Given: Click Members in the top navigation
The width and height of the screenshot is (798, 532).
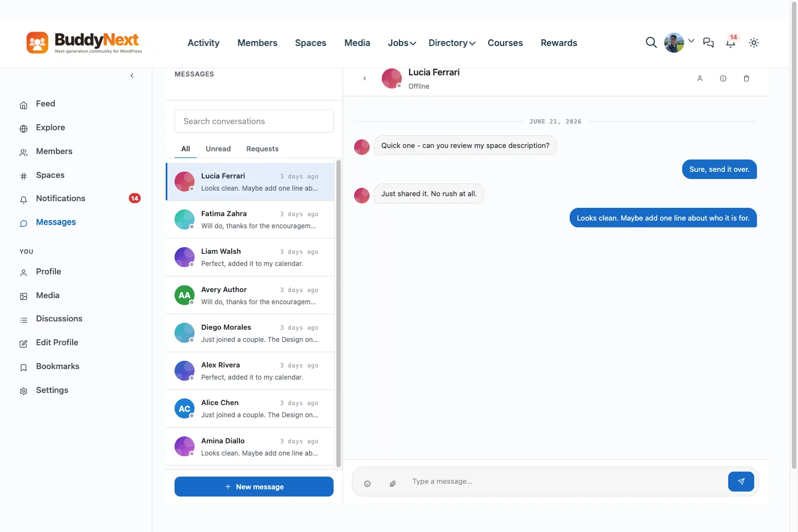Looking at the screenshot, I should (x=257, y=43).
